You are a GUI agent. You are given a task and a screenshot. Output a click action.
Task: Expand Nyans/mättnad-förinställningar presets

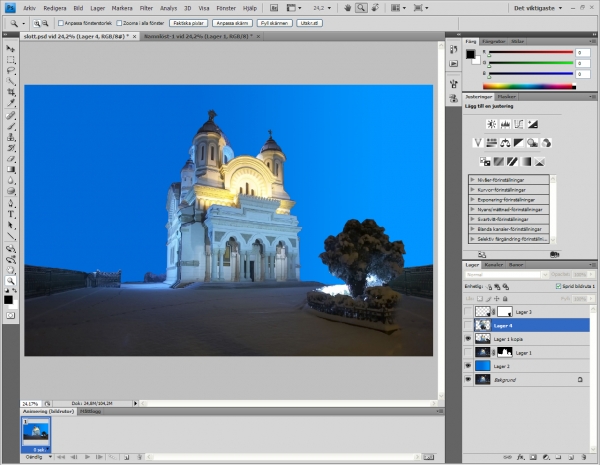[473, 209]
